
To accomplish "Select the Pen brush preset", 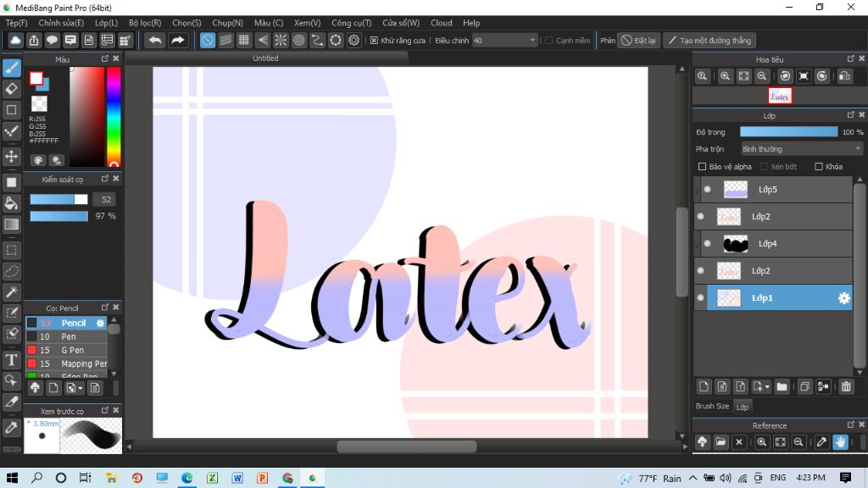I will coord(66,336).
